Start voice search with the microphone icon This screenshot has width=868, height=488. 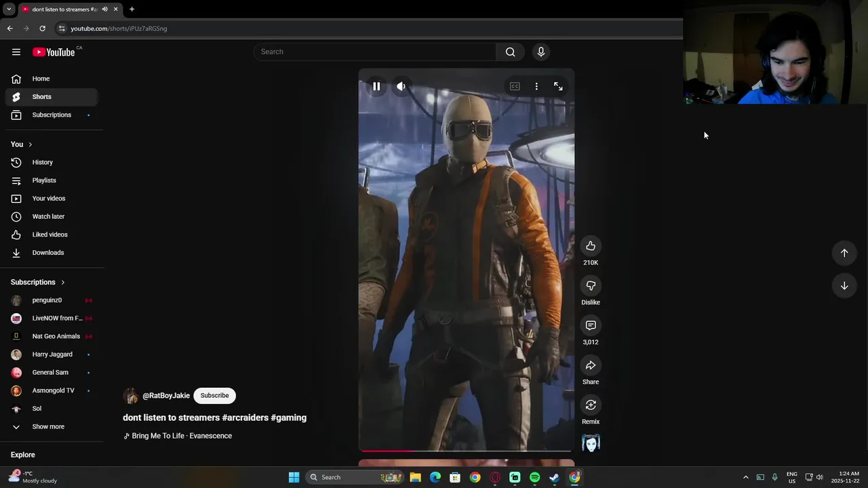click(540, 52)
